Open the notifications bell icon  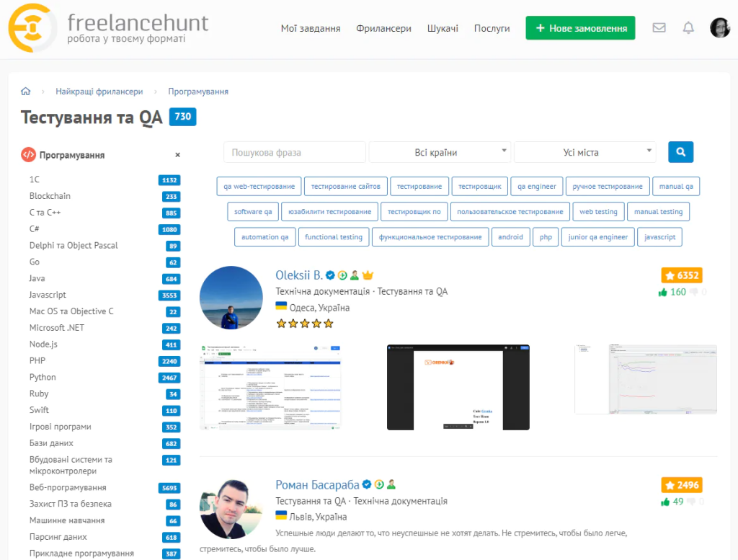coord(688,28)
